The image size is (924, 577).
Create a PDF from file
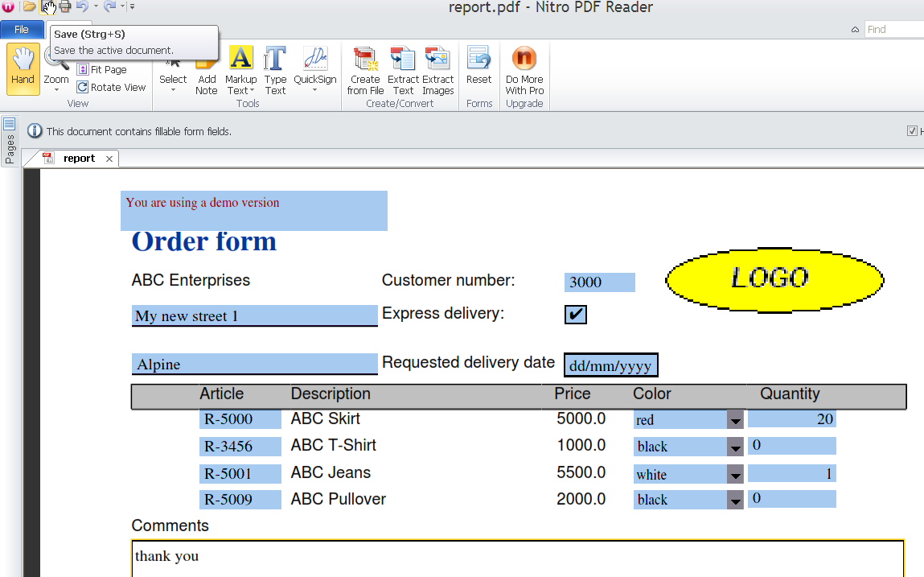pyautogui.click(x=365, y=70)
